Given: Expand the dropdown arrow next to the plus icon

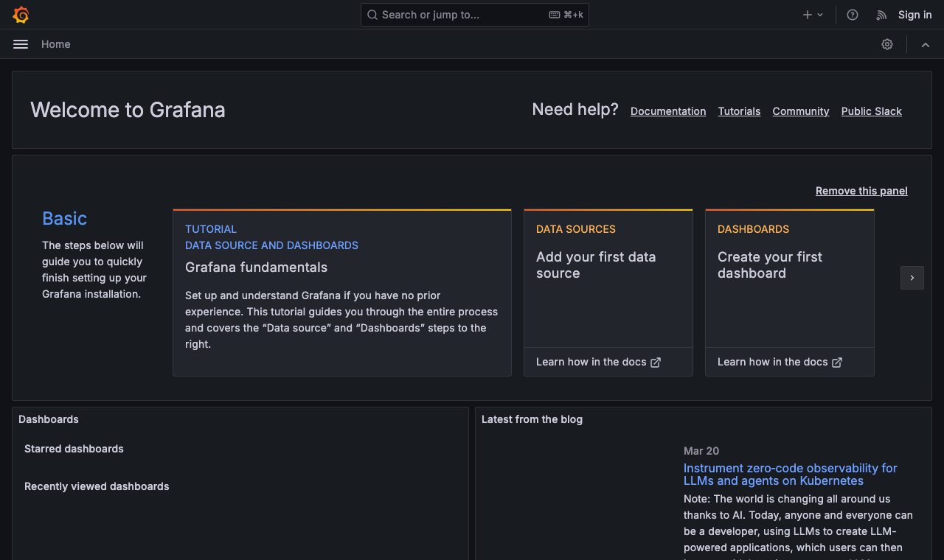Looking at the screenshot, I should pos(819,15).
